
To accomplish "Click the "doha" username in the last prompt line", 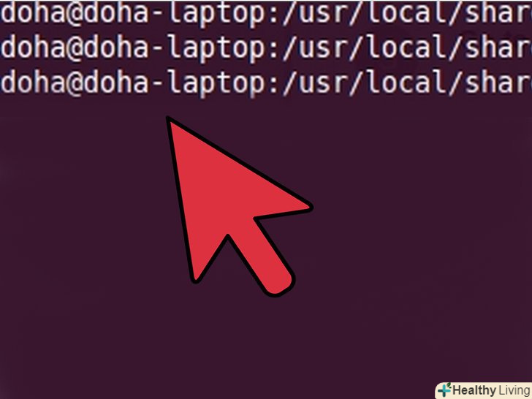I will [x=32, y=83].
